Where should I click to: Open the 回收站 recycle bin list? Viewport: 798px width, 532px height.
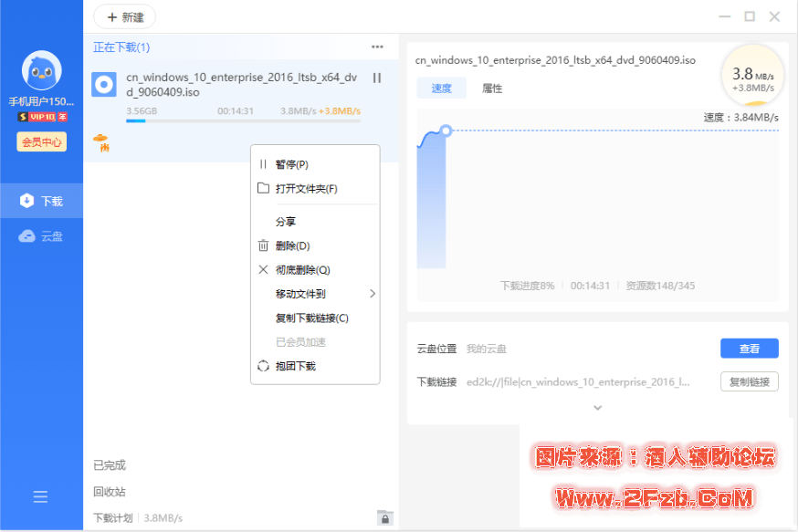[110, 491]
